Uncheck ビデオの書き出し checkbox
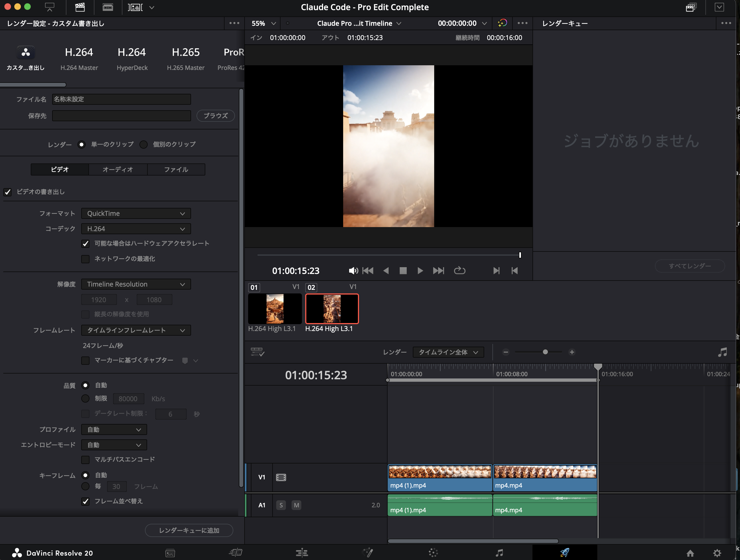 pyautogui.click(x=8, y=192)
